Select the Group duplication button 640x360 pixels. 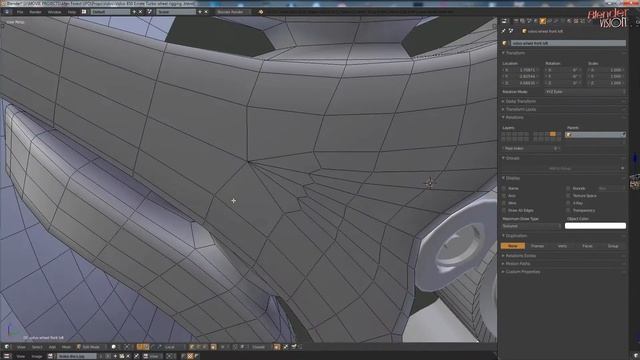613,246
